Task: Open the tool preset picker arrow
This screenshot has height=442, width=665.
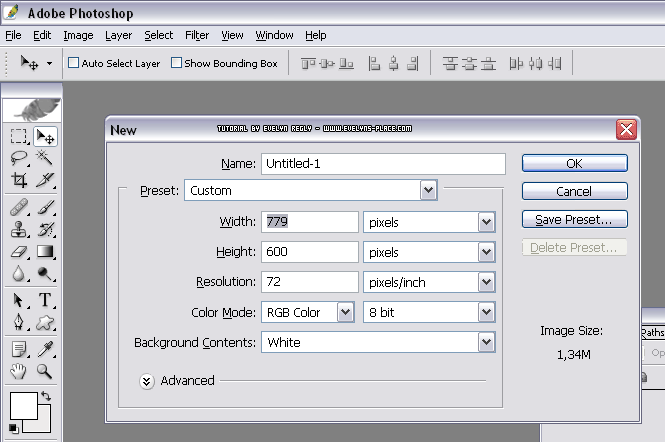Action: (x=50, y=64)
